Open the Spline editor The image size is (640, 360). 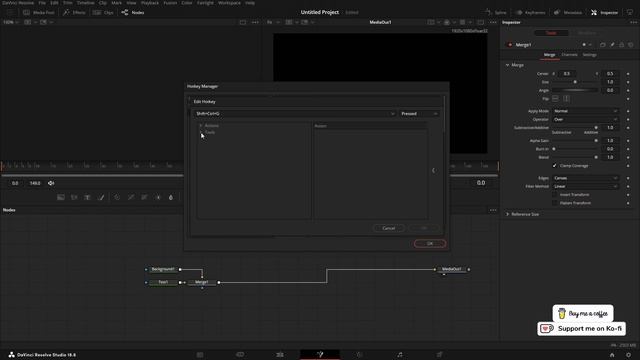(x=496, y=13)
